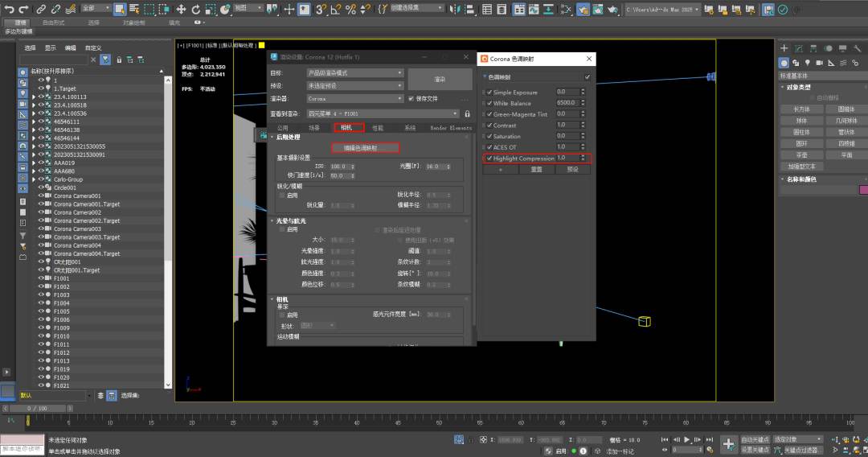Select the Unlink Selection tool
The width and height of the screenshot is (868, 457).
click(x=55, y=9)
